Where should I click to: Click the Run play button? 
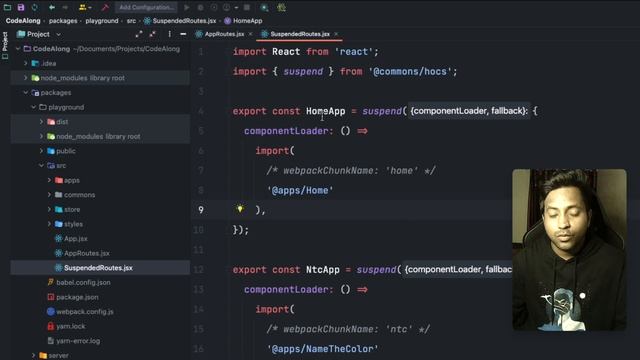187,7
